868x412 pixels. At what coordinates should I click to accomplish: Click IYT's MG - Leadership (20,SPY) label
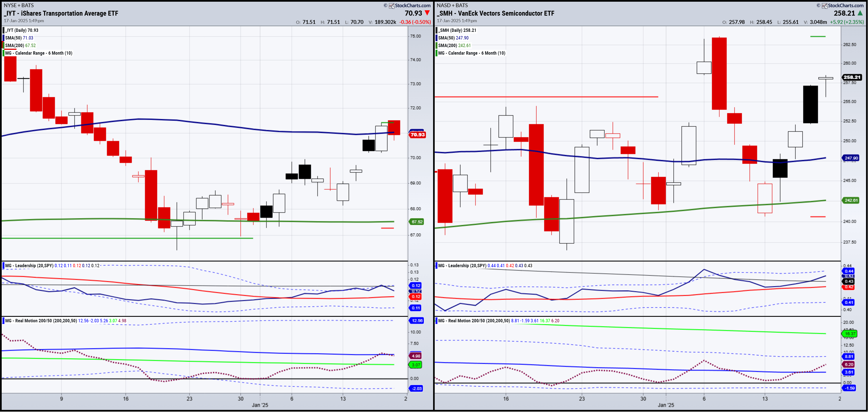point(29,266)
